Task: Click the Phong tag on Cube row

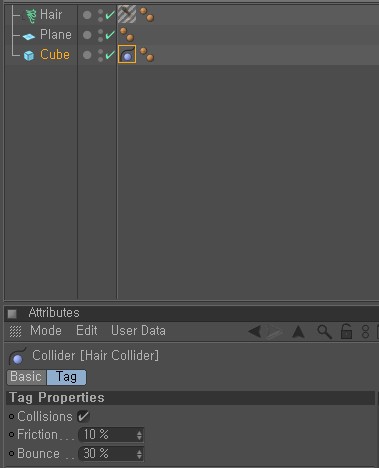Action: tap(147, 54)
